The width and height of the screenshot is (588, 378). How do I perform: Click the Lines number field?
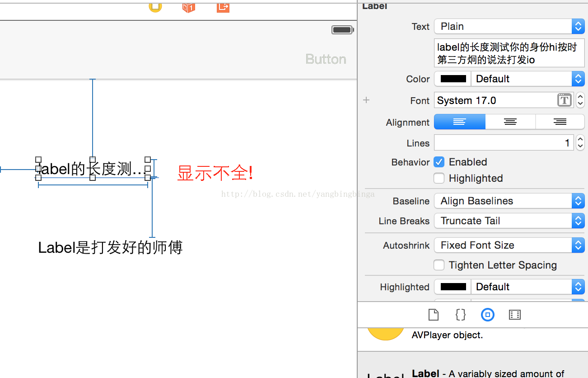tap(504, 143)
